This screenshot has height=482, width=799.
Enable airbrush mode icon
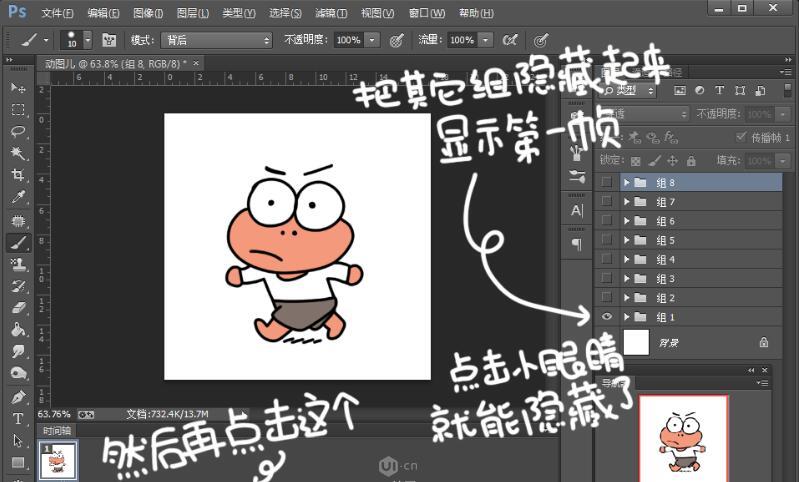click(510, 40)
